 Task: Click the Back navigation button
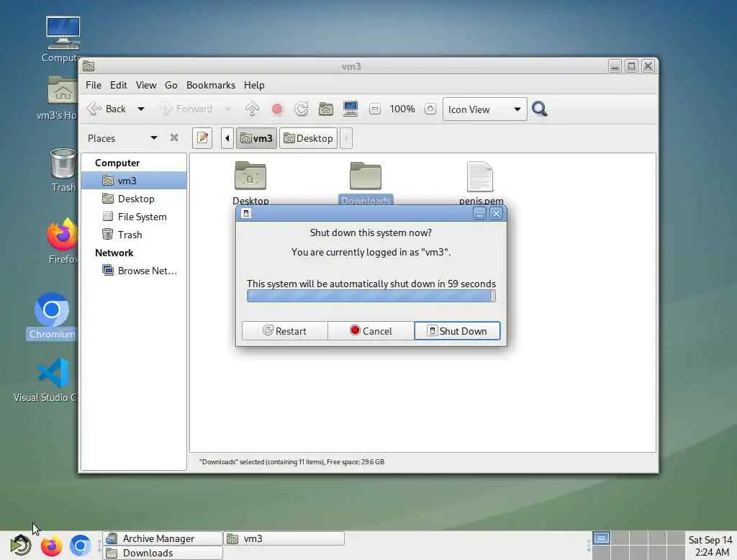[107, 109]
